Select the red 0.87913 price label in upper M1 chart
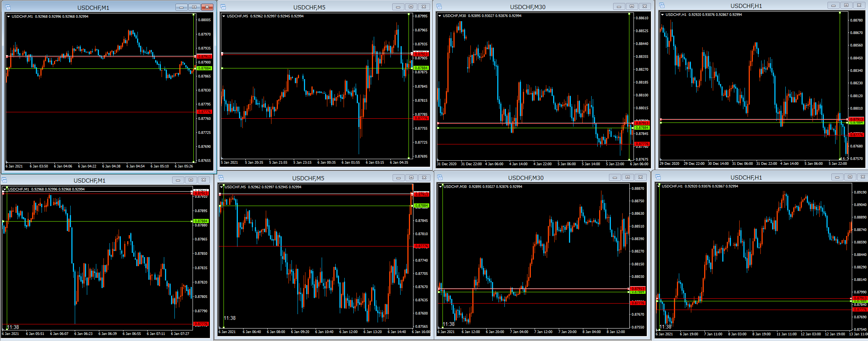The width and height of the screenshot is (868, 341). 204,57
